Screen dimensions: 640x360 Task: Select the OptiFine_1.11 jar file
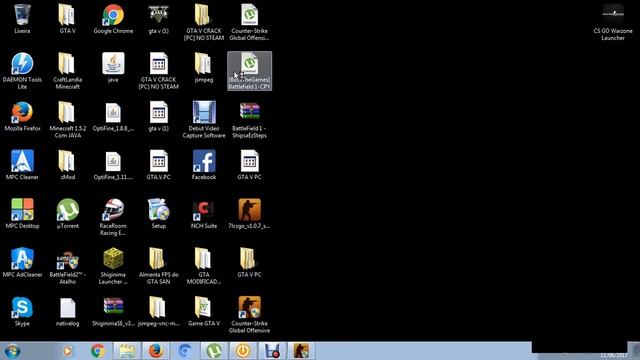[113, 165]
